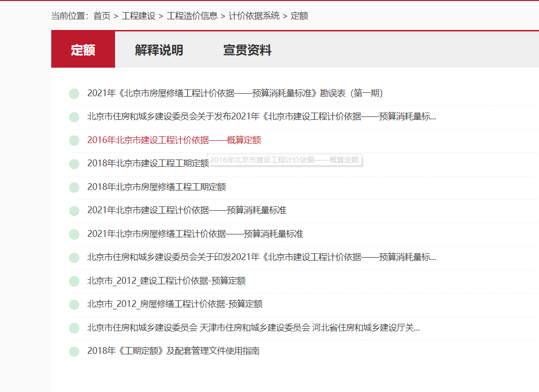Go to 首页 in the breadcrumb
Screen dimensions: 539x392
pyautogui.click(x=102, y=16)
